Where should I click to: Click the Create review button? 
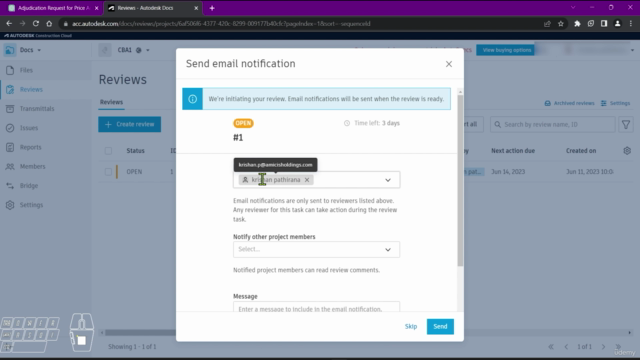click(x=129, y=124)
